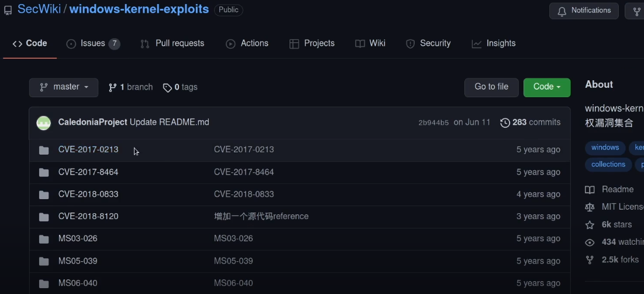Click the folder icon for CVE-2017-0213

(x=43, y=150)
